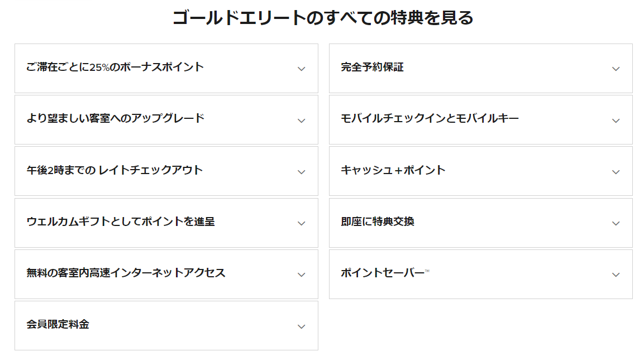The width and height of the screenshot is (644, 361).
Task: Select the ご滞在ごとに25%のボーナスポイント label
Action: pos(114,67)
